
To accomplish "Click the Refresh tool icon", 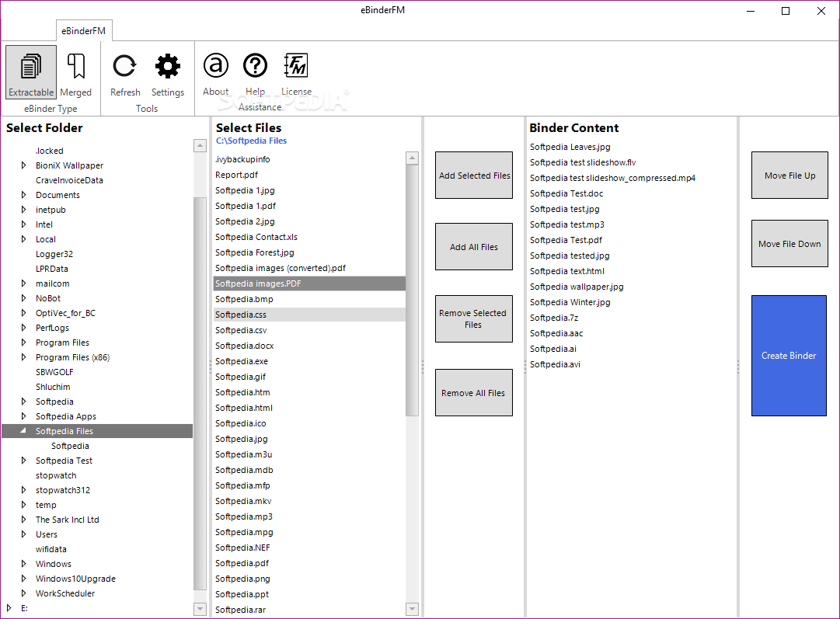I will (125, 66).
